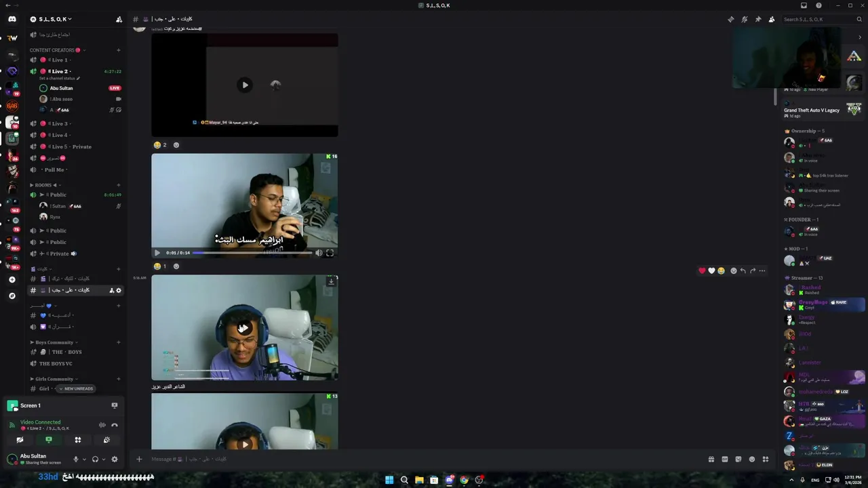
Task: Open headphone output options chevron
Action: [x=103, y=459]
